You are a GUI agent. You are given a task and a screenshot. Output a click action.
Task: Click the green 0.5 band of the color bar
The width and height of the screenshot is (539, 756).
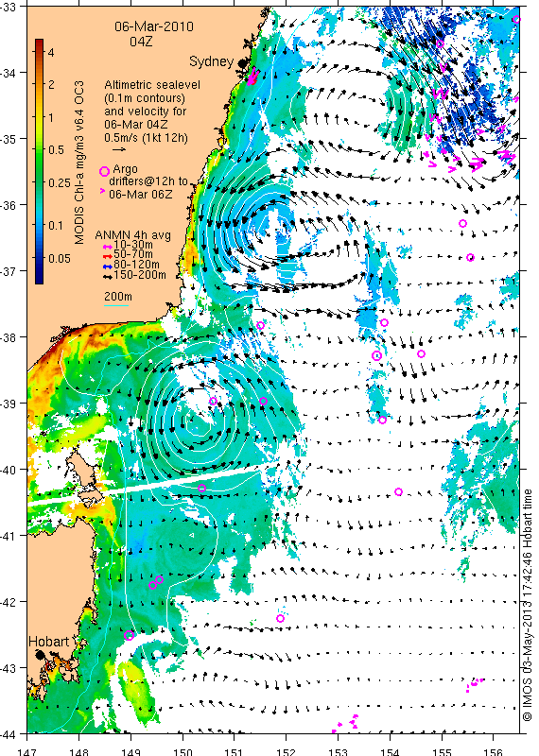[39, 150]
